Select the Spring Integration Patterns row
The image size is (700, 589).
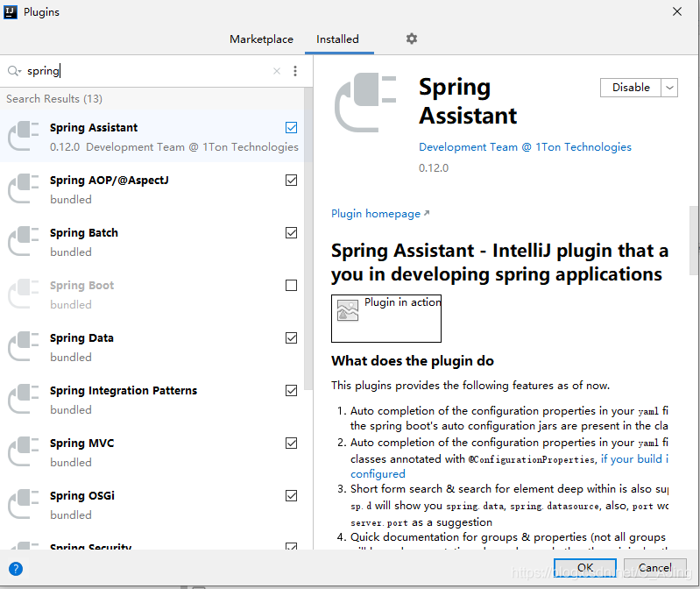pyautogui.click(x=152, y=399)
